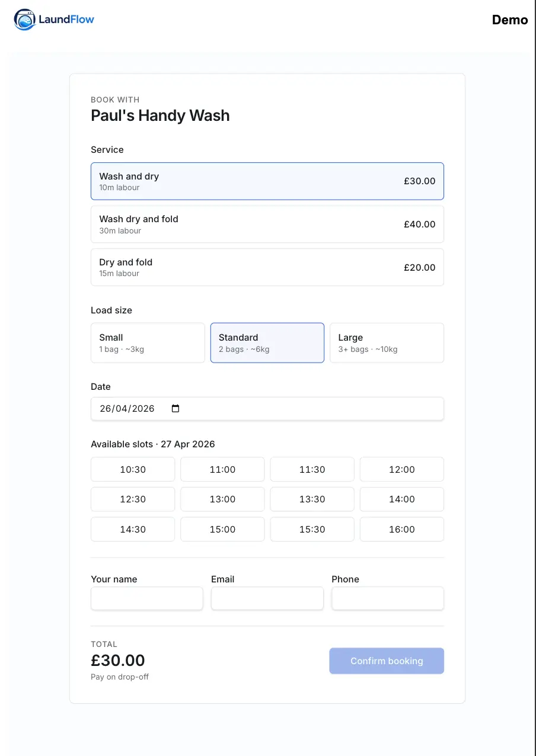Select the 16:00 slot
The width and height of the screenshot is (536, 756).
[401, 529]
